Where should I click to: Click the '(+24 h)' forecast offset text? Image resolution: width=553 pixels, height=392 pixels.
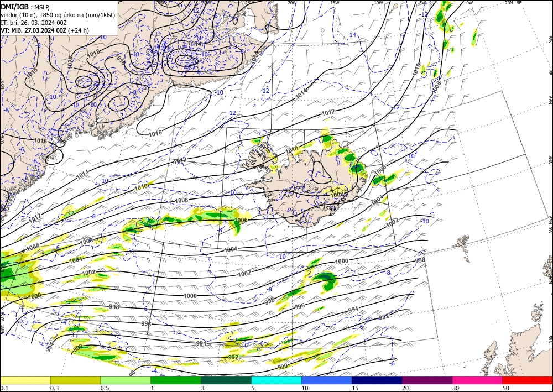[79, 30]
